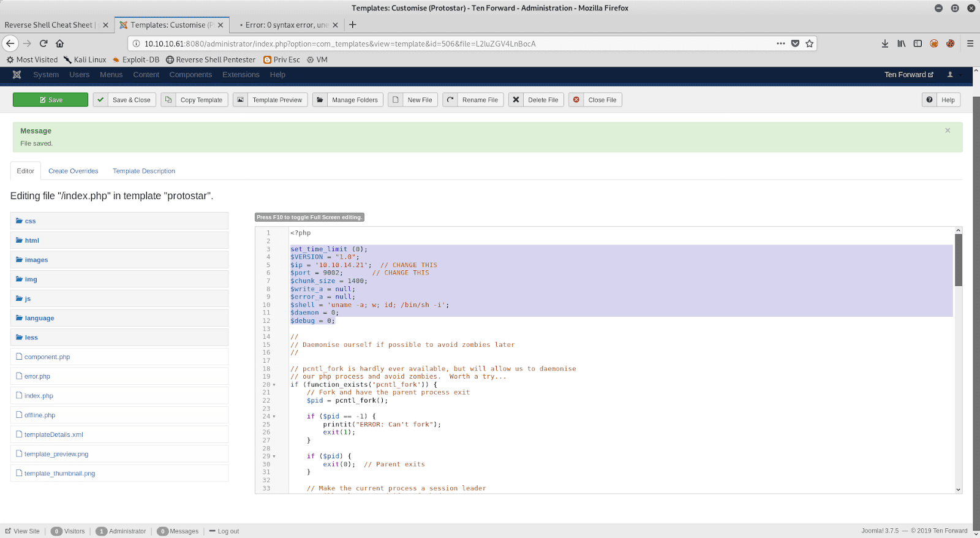Open the Priv Esc bookmark

pyautogui.click(x=282, y=59)
